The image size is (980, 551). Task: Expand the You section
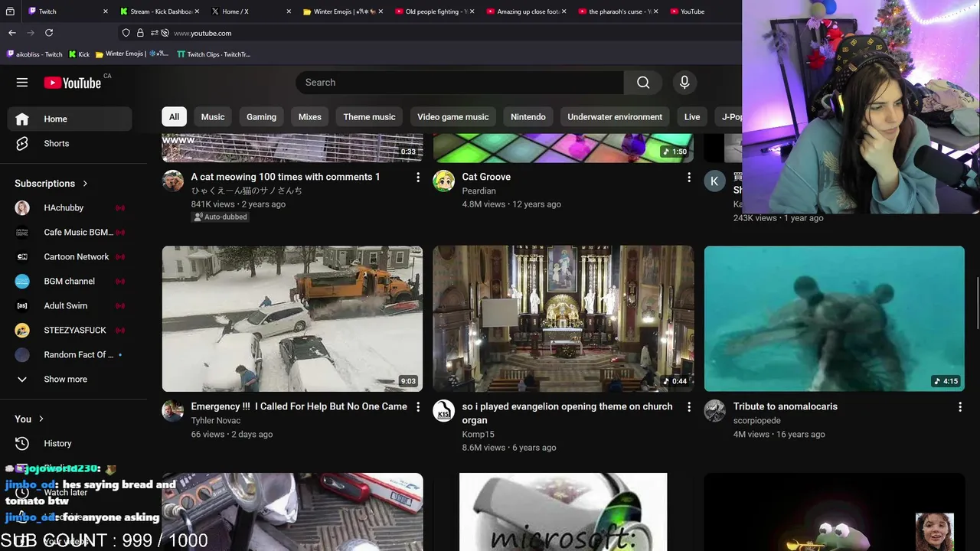29,419
